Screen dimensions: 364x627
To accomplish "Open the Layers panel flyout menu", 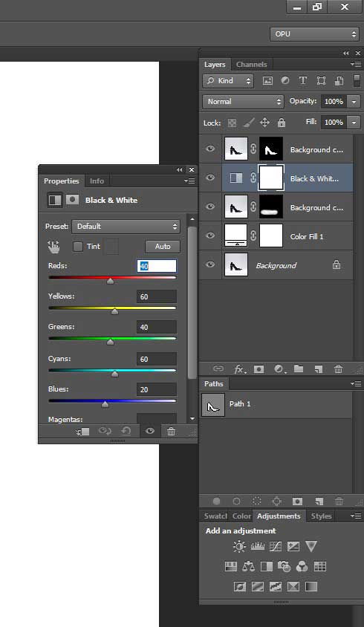I will (356, 64).
